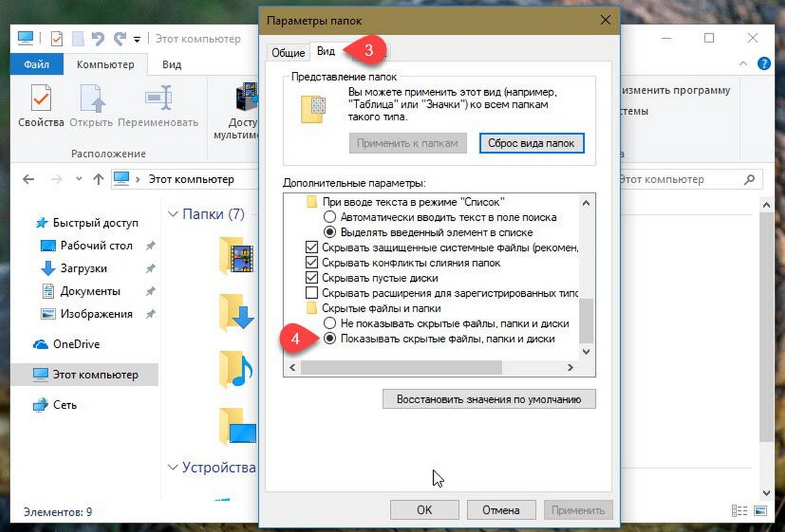Select Не показывать скрытые файлы radio button

[x=330, y=324]
